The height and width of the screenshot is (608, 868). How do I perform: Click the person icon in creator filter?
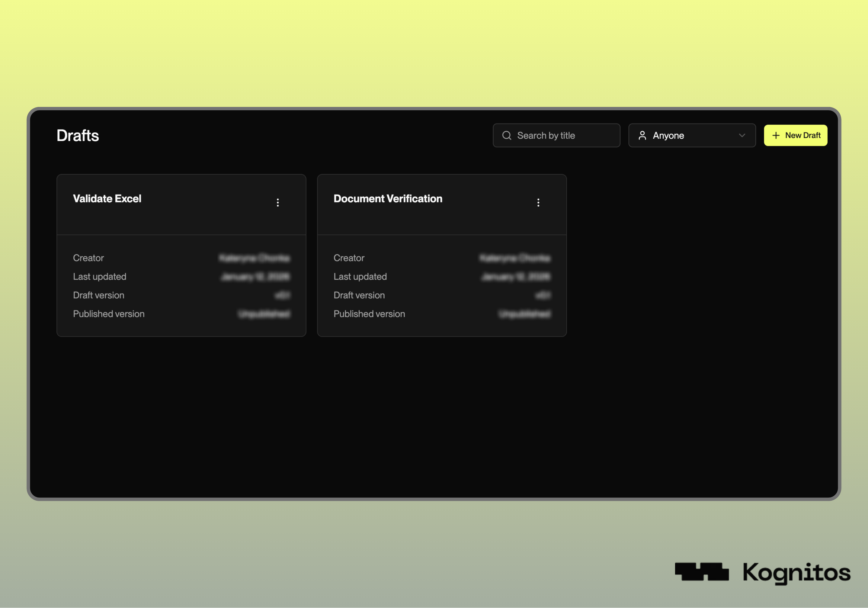click(642, 135)
